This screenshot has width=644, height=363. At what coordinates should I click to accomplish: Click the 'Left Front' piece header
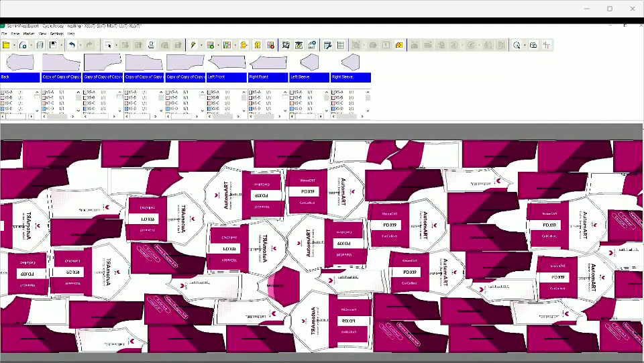click(x=227, y=76)
